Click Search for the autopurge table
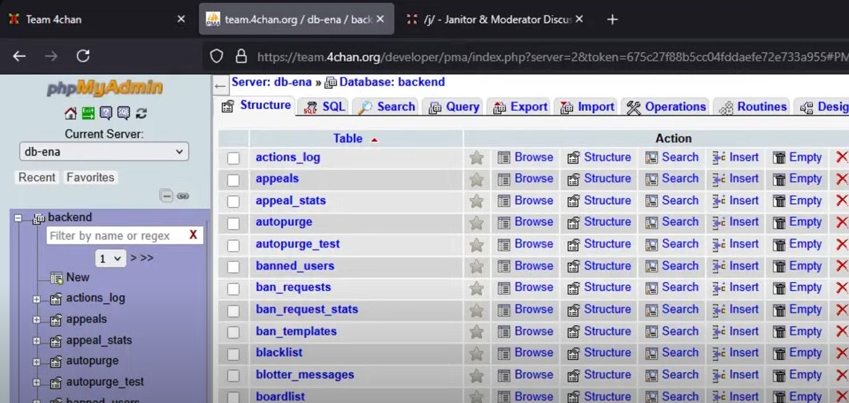The height and width of the screenshot is (403, 849). (672, 222)
